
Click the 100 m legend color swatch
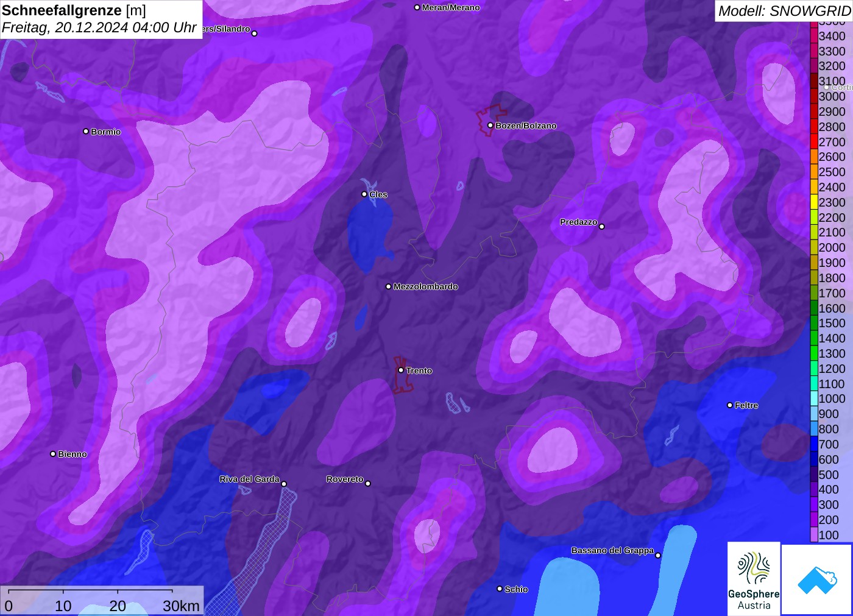pyautogui.click(x=814, y=535)
